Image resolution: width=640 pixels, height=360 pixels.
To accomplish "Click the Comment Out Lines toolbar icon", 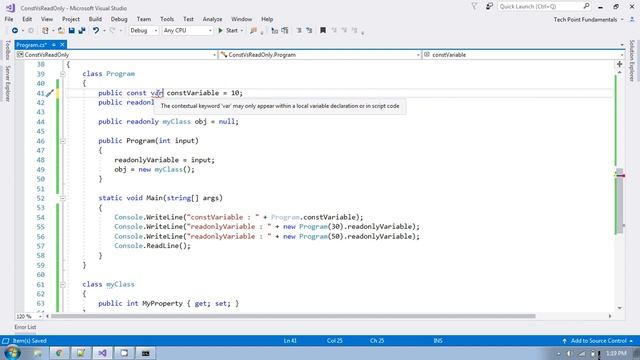I will coord(299,31).
